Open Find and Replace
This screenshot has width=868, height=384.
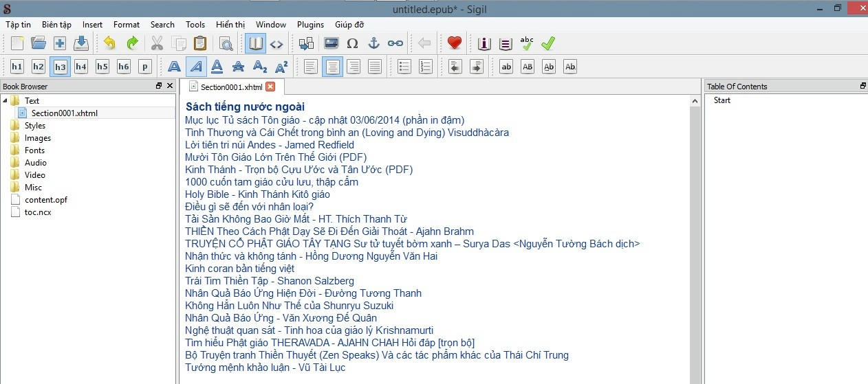226,43
